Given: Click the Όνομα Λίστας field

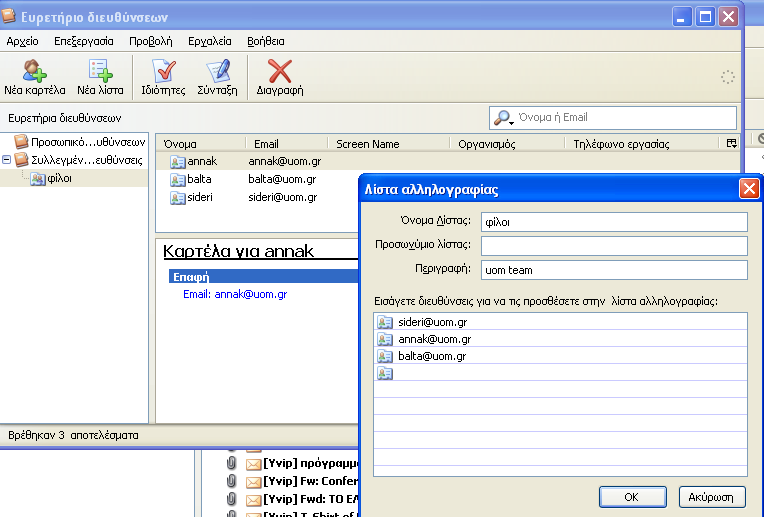Looking at the screenshot, I should tap(614, 222).
